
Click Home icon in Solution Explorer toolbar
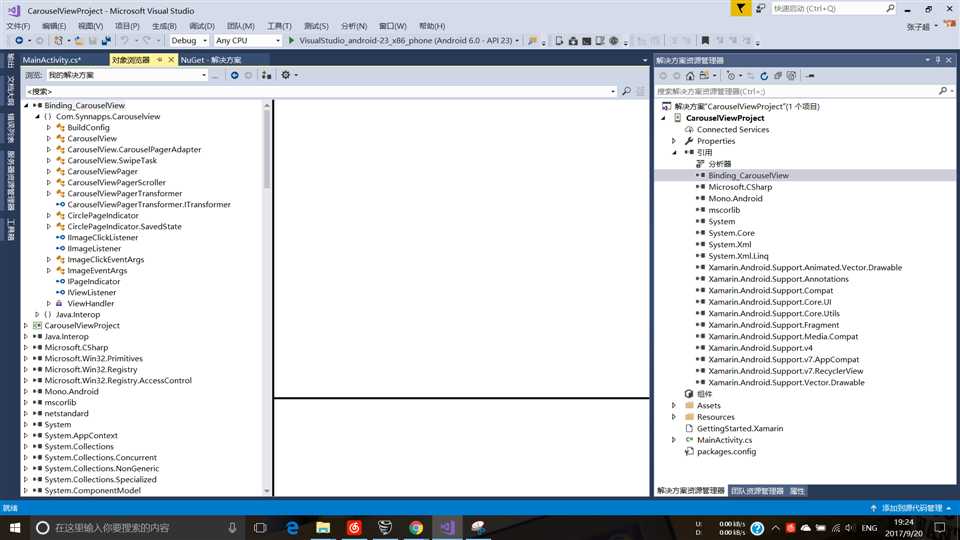(690, 76)
